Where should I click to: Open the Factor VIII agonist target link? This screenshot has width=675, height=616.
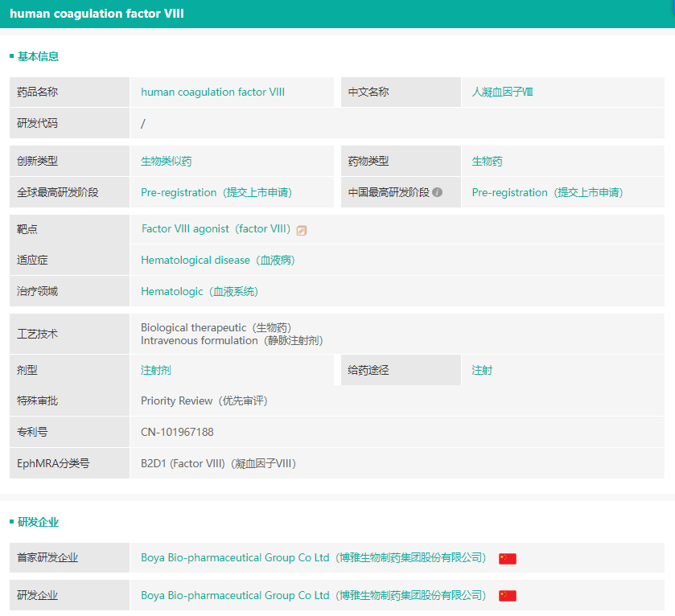click(x=216, y=229)
